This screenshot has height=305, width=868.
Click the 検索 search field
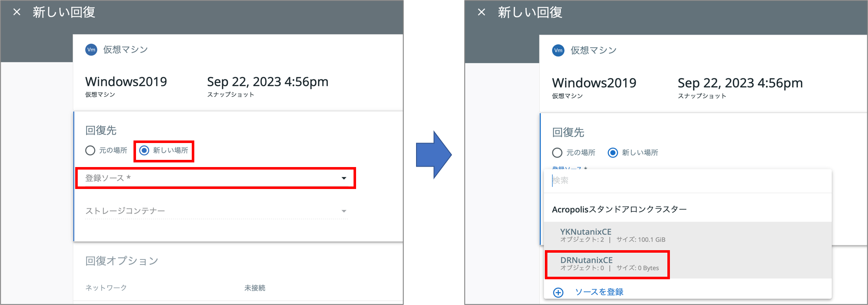click(688, 181)
